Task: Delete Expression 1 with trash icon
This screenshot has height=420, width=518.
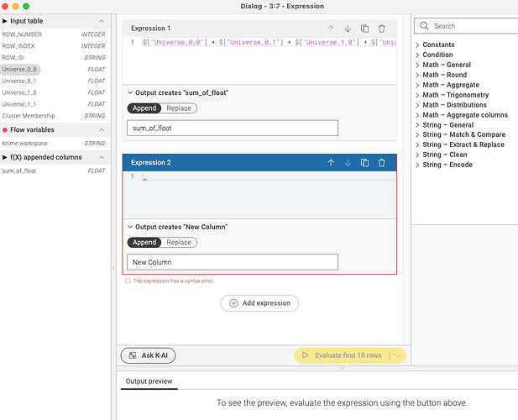Action: point(381,29)
